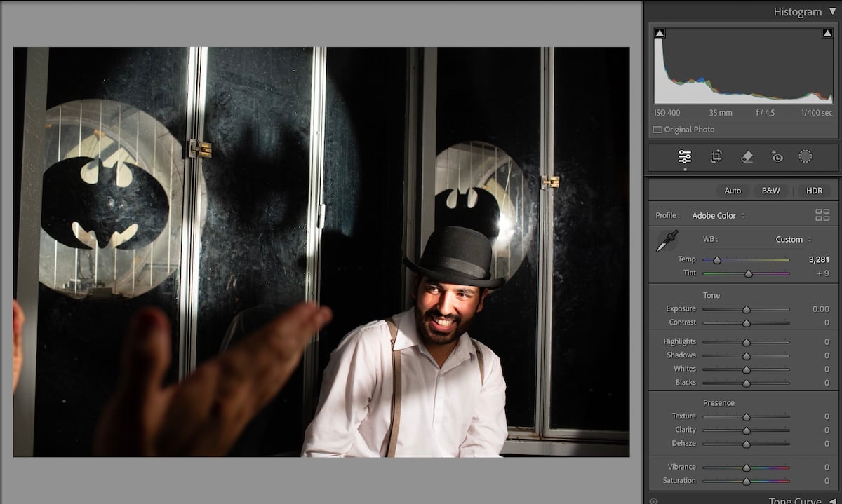The image size is (842, 504).
Task: Switch to HDR editing mode
Action: (x=814, y=190)
